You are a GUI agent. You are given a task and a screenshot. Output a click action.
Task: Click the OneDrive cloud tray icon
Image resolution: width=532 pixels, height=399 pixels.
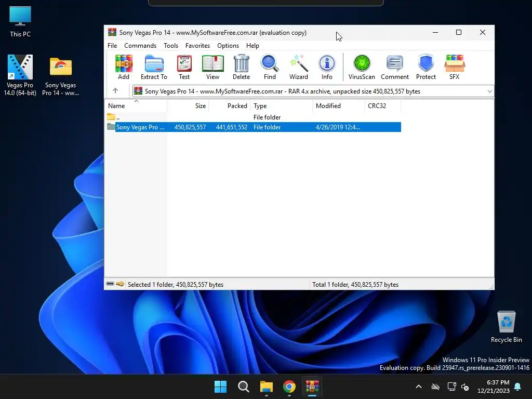(435, 387)
